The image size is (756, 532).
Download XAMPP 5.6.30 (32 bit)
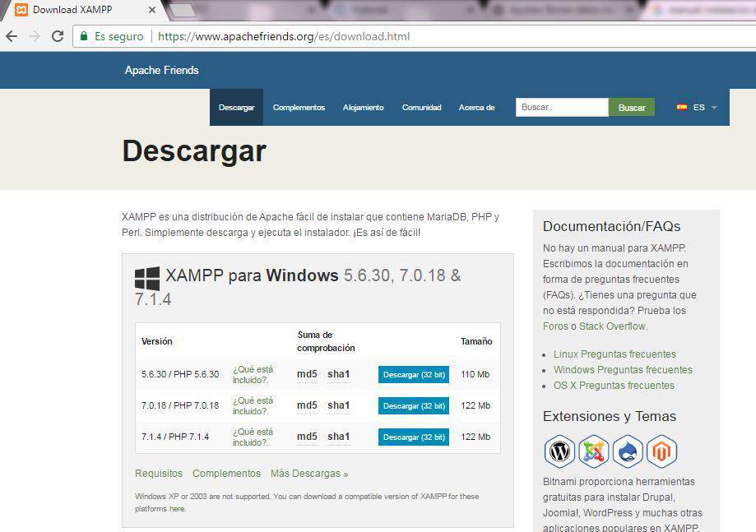coord(414,375)
